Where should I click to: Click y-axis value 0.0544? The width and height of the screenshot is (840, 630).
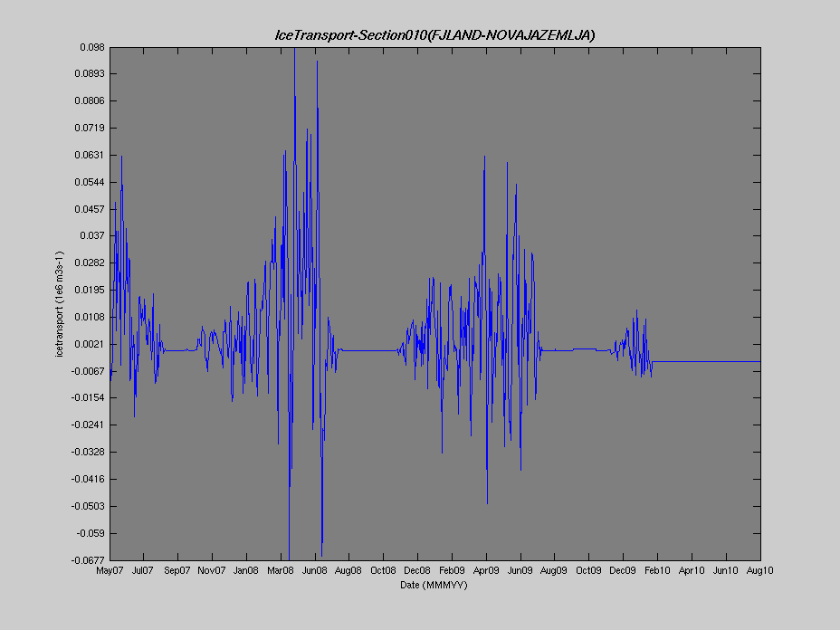tap(90, 182)
